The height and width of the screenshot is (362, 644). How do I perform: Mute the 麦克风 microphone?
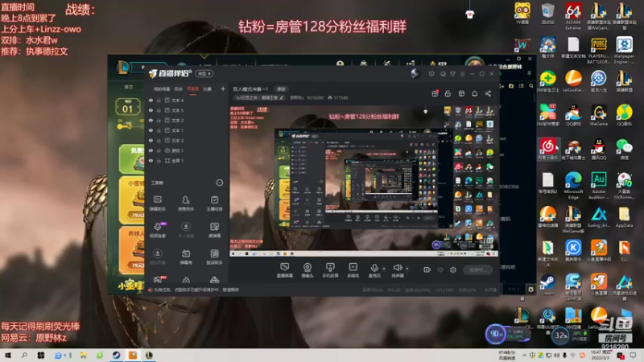374,270
